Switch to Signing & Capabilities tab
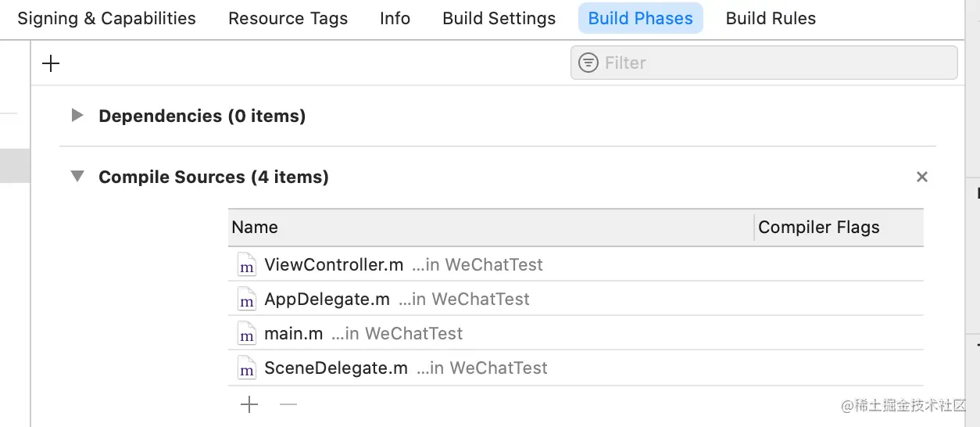980x427 pixels. 106,19
